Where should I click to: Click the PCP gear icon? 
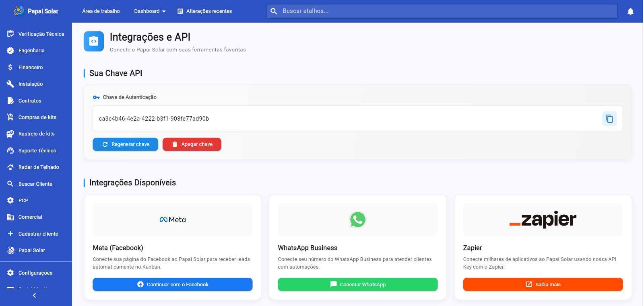[10, 200]
